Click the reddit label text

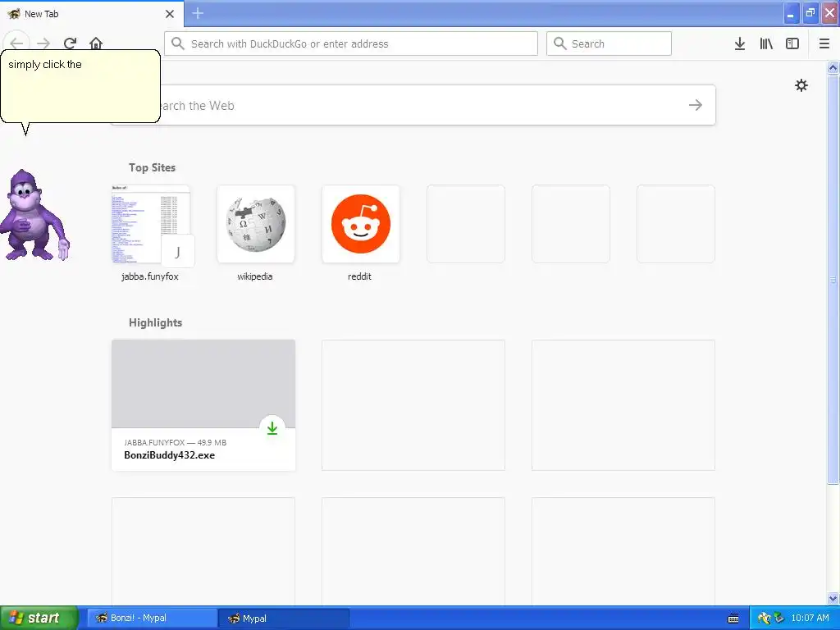pos(359,276)
